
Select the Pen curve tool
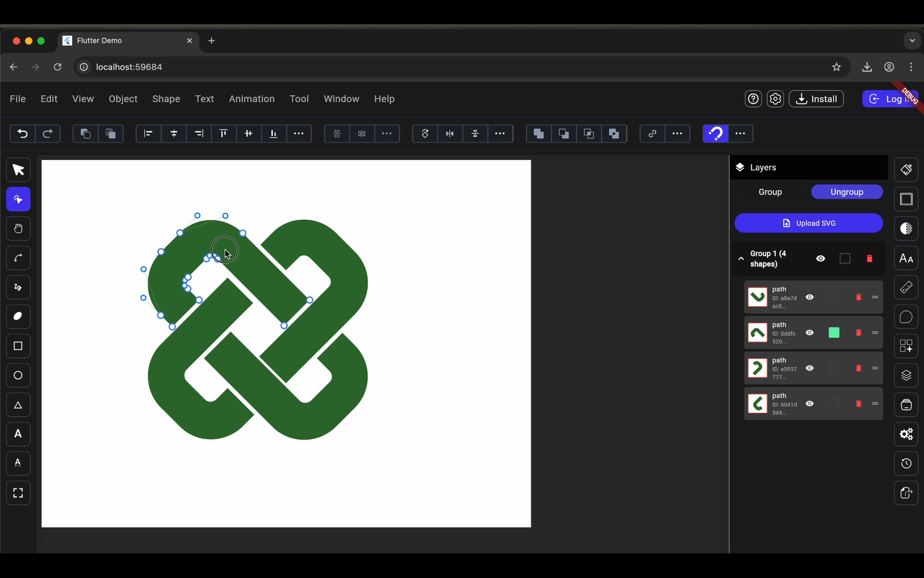18,258
